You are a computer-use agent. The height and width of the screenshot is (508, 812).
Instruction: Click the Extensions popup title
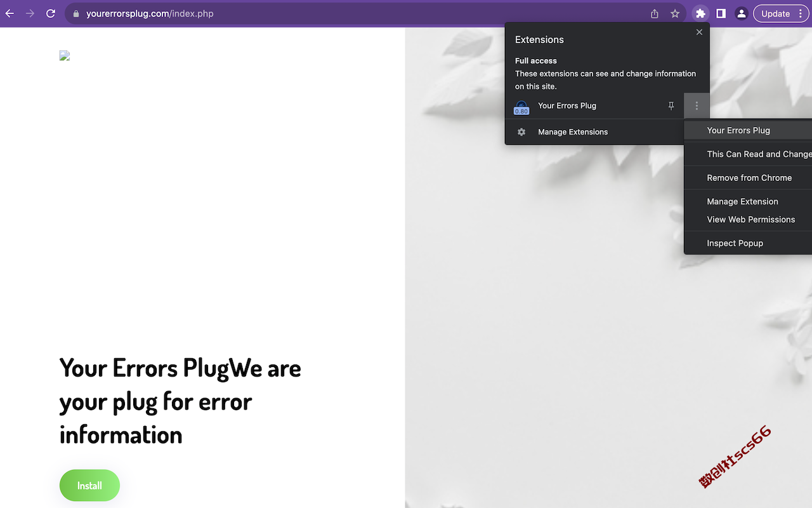point(539,39)
